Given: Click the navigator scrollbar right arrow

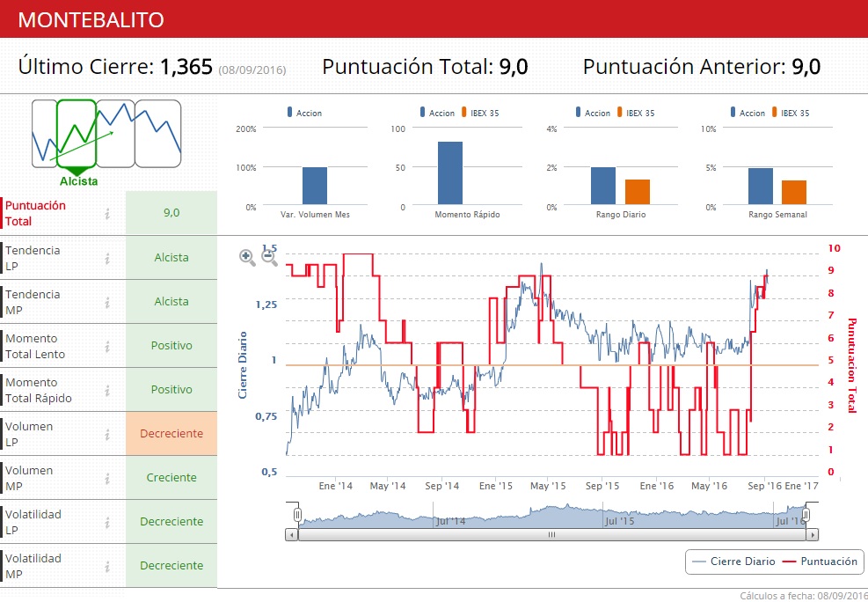Looking at the screenshot, I should point(812,535).
